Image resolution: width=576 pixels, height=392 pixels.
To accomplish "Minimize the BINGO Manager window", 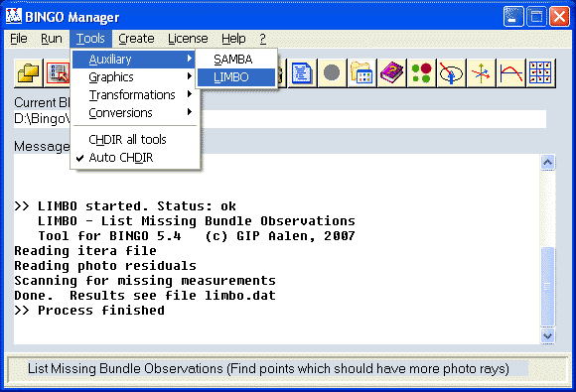I will coord(513,17).
